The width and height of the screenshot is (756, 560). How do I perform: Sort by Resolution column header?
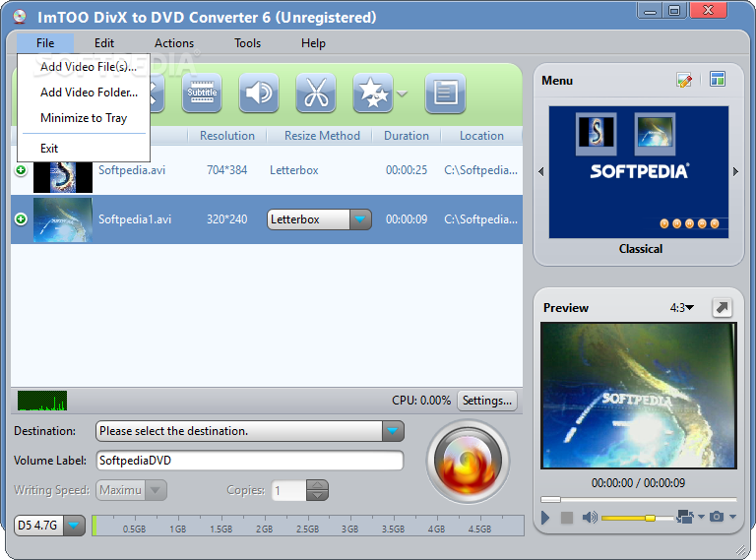coord(227,136)
